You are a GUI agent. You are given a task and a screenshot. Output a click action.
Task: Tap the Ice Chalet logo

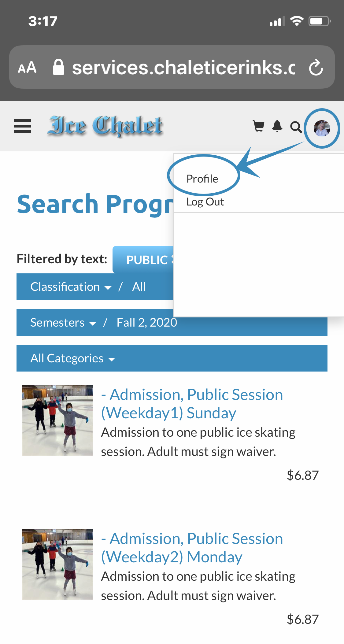(x=105, y=126)
